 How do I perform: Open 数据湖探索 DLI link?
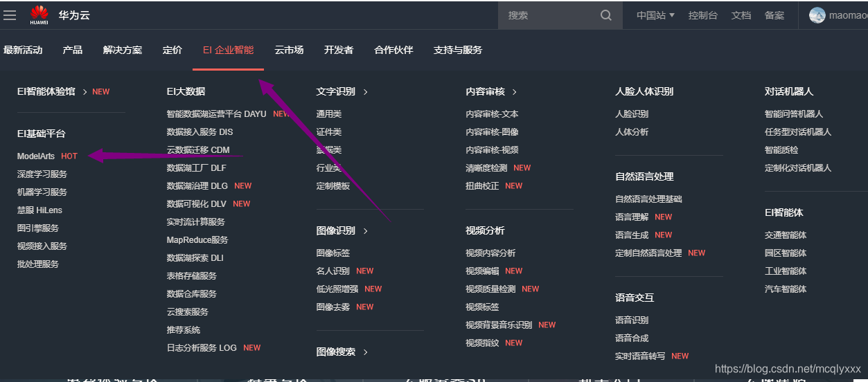coord(195,258)
